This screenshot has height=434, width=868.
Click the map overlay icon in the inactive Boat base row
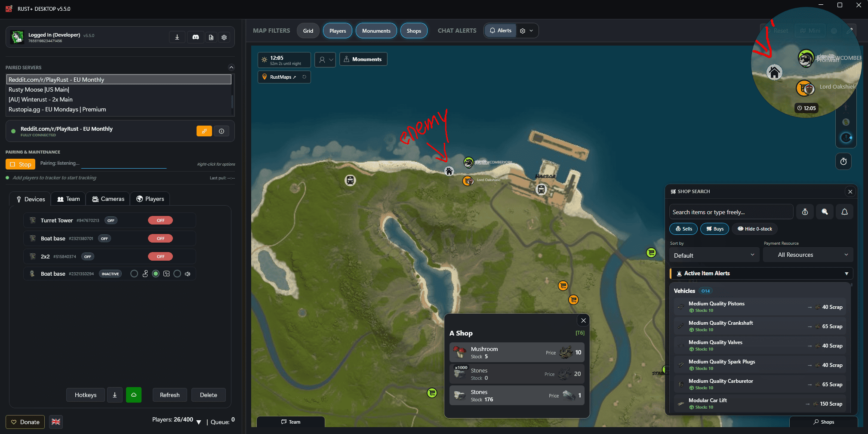pos(166,274)
